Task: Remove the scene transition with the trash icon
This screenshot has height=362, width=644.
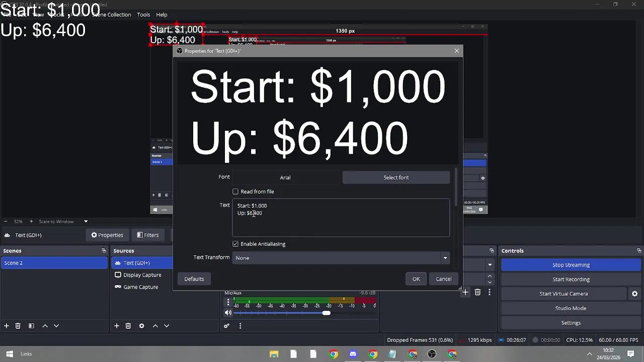Action: pos(477,292)
